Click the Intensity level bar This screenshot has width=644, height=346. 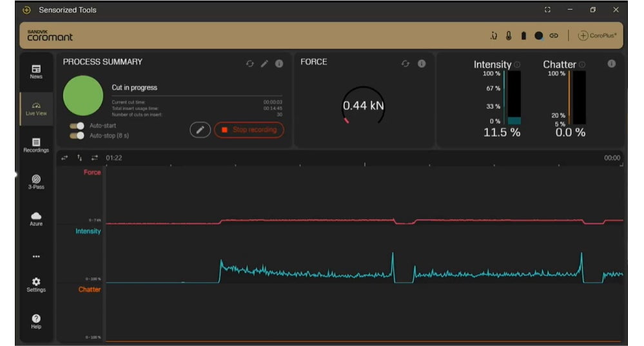(514, 98)
